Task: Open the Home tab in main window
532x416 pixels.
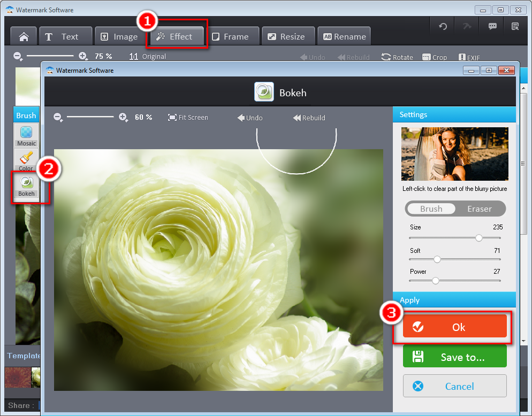Action: 24,36
